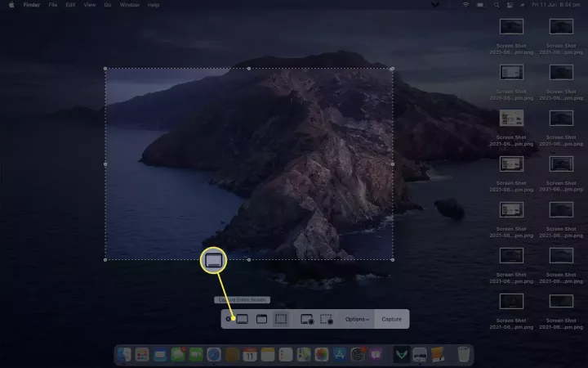588x368 pixels.
Task: Open Finder from the Dock
Action: (x=124, y=355)
